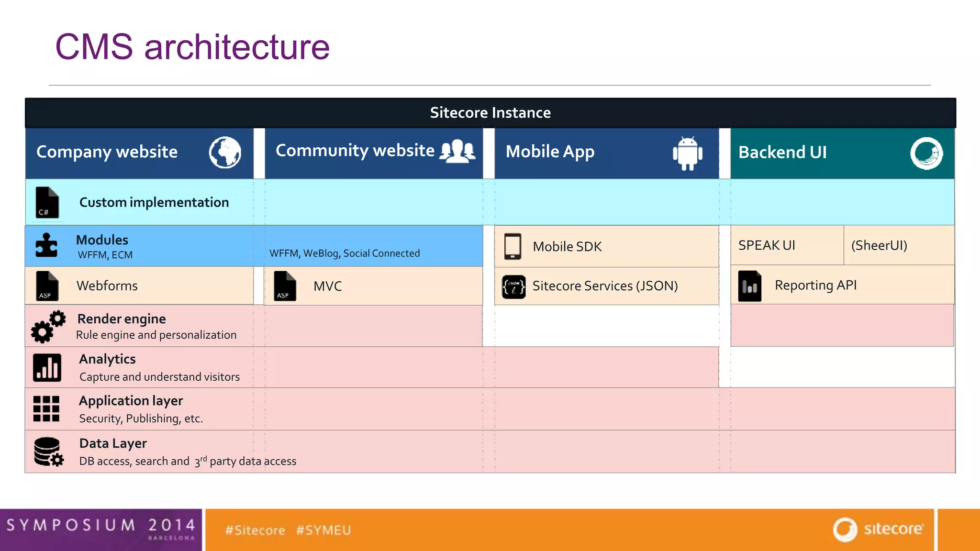Click 'WFFM, WeBlog, Social Connected' text
Image resolution: width=980 pixels, height=551 pixels.
tap(345, 253)
